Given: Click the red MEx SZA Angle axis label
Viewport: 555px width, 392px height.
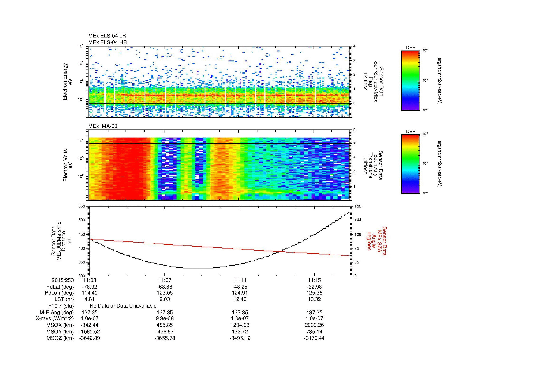Looking at the screenshot, I should point(377,241).
